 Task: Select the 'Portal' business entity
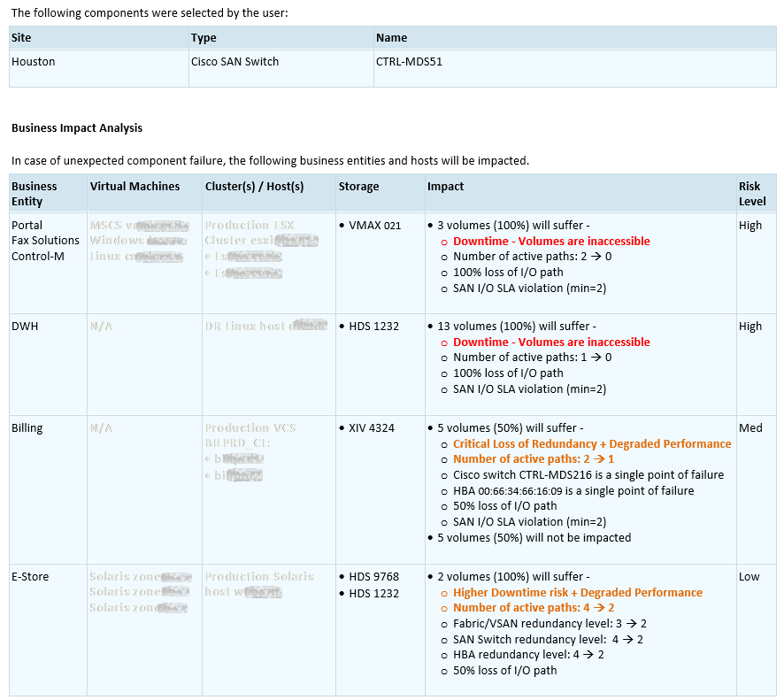point(27,225)
